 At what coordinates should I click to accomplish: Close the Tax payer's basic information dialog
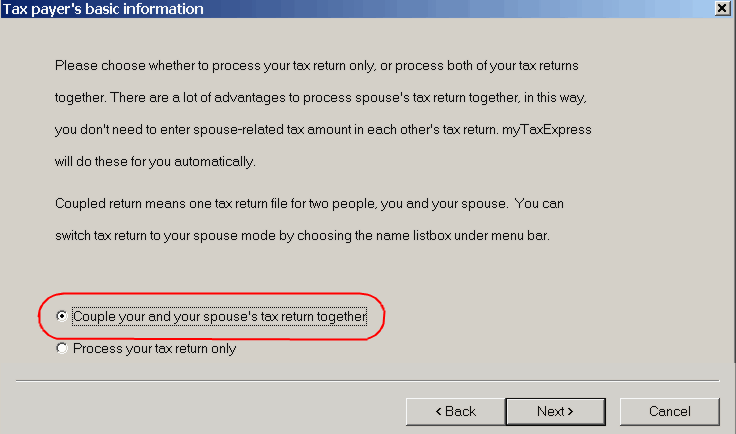(722, 8)
